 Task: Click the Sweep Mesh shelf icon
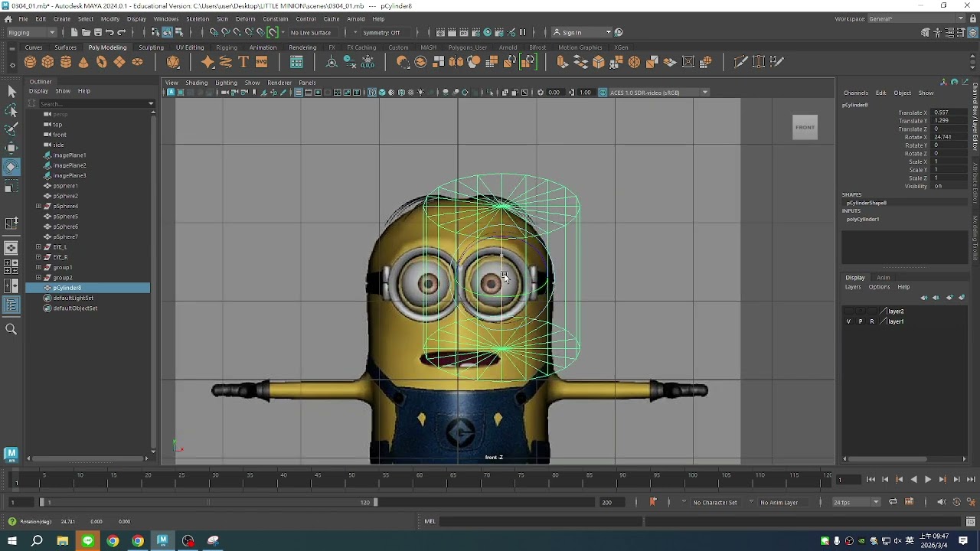point(226,62)
